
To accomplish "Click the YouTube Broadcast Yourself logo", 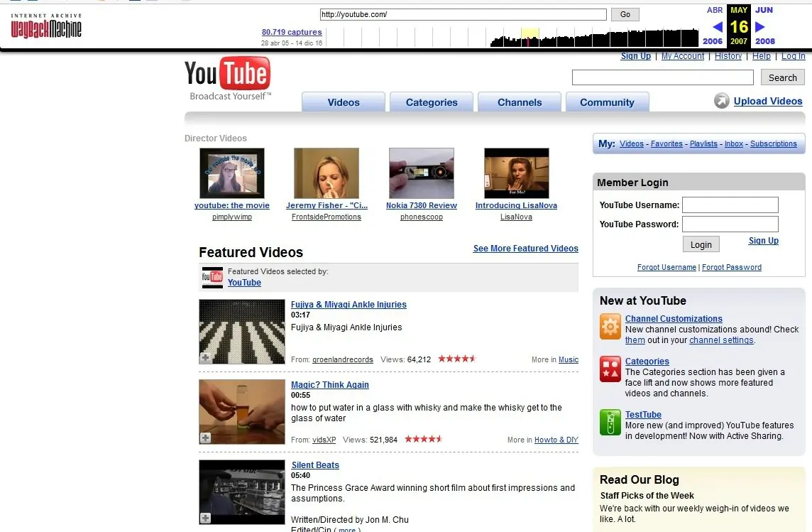I will (228, 79).
